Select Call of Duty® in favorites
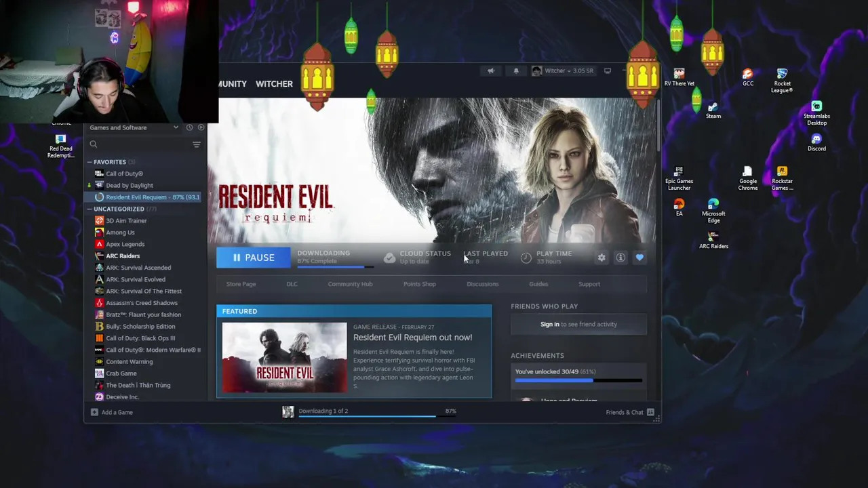The height and width of the screenshot is (488, 868). (x=124, y=174)
